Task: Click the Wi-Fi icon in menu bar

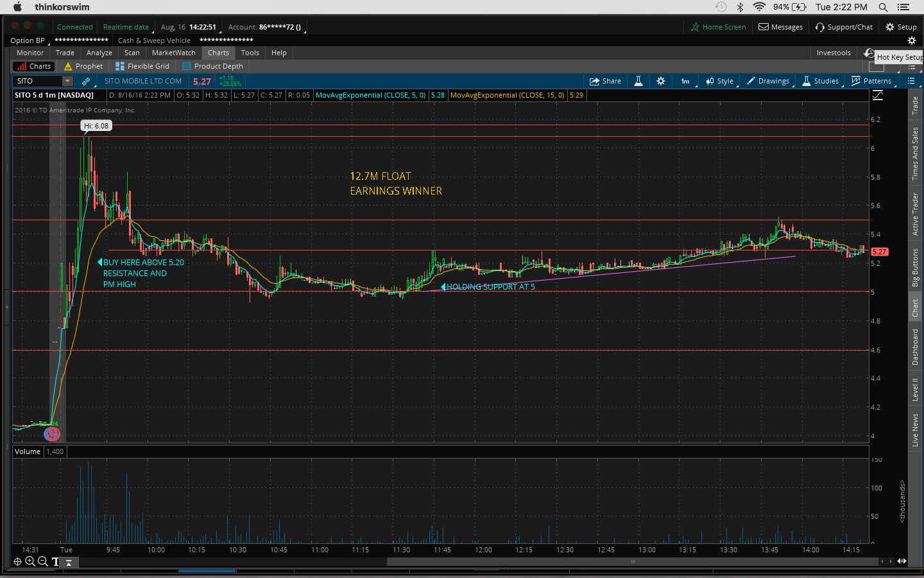Action: pyautogui.click(x=759, y=7)
